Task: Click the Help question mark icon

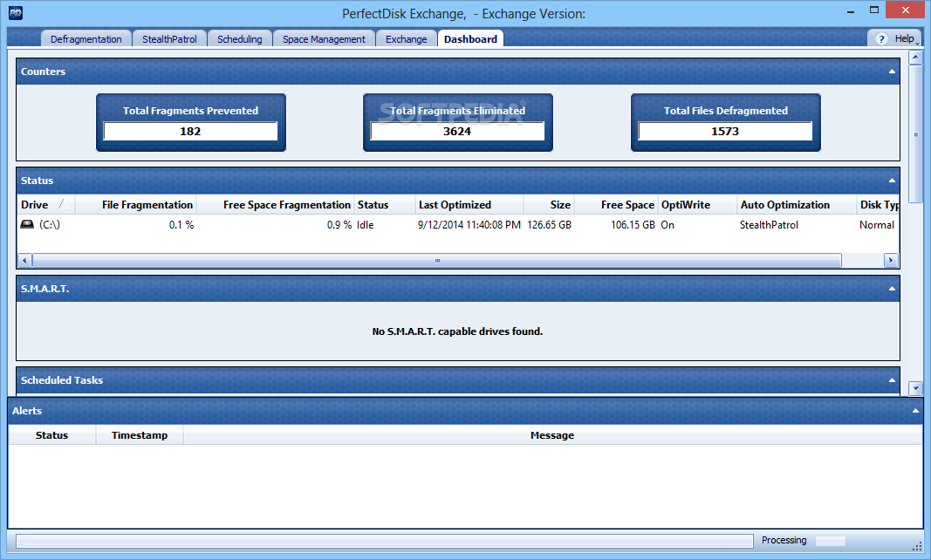Action: [x=881, y=39]
